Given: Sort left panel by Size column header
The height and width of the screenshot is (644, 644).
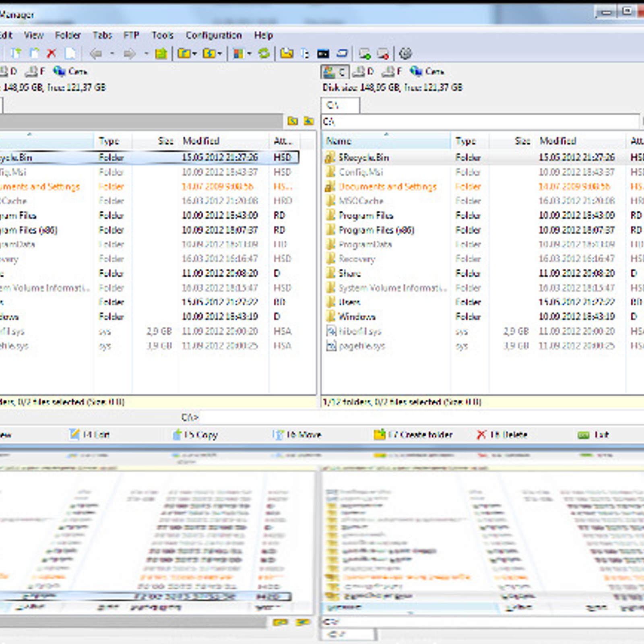Looking at the screenshot, I should click(x=155, y=141).
